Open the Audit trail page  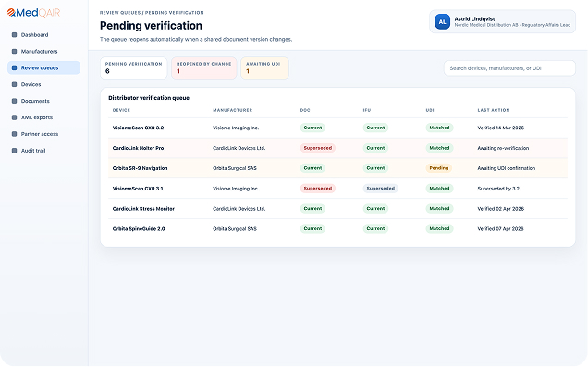point(43,151)
